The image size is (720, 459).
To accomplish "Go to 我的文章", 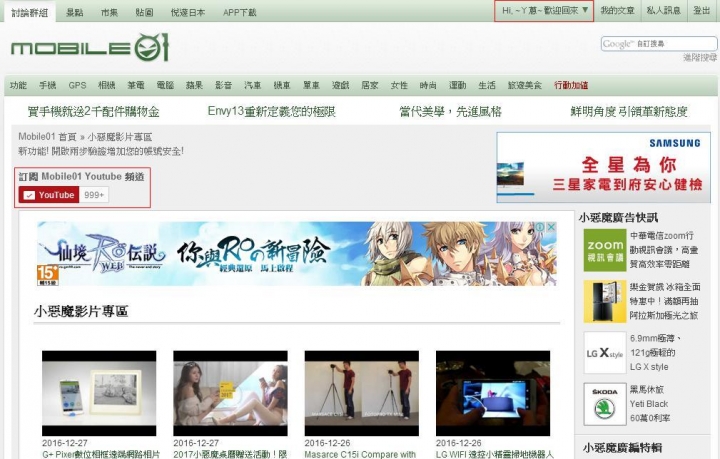I will coord(618,10).
